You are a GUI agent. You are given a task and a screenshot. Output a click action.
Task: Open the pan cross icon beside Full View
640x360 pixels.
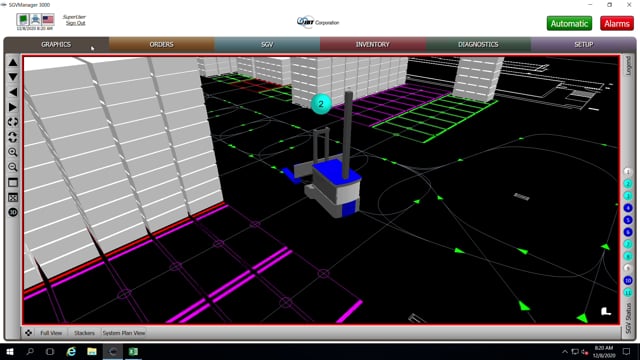pos(28,333)
